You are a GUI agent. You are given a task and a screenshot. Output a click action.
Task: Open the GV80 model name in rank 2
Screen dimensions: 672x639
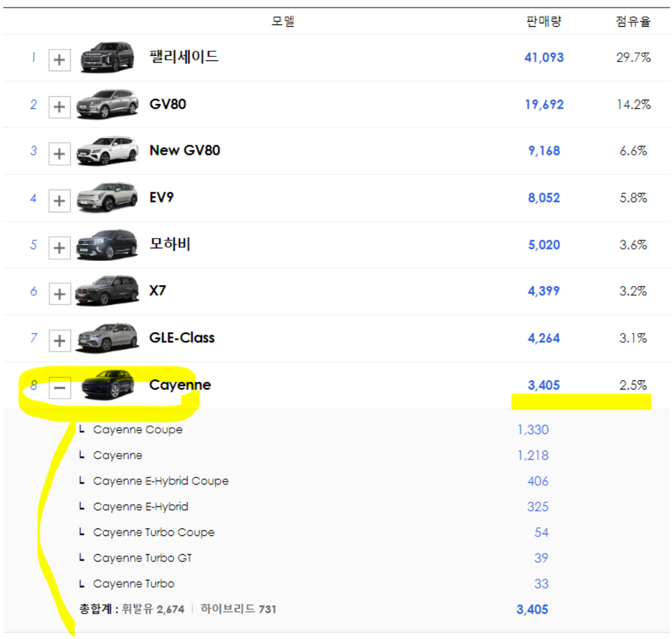(167, 104)
